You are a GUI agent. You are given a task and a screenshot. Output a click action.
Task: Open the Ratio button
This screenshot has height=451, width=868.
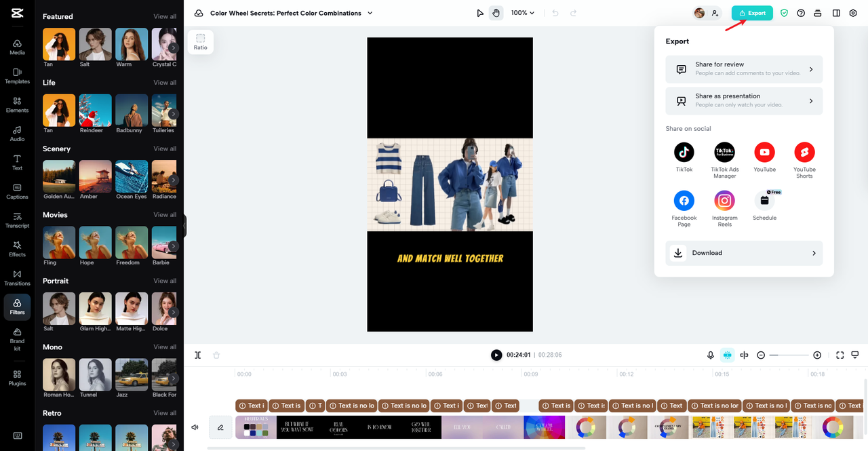[x=201, y=42]
